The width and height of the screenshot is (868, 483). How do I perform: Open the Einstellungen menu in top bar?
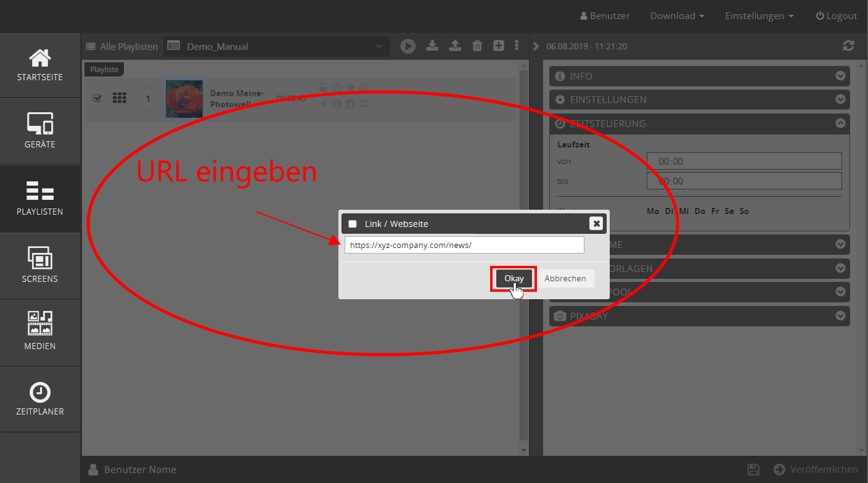click(759, 16)
